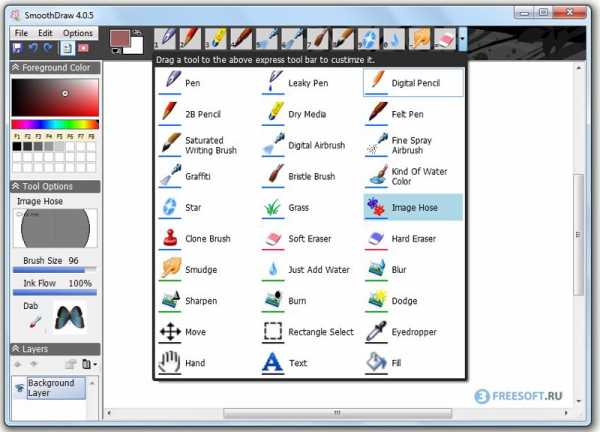Pick the Hand tool
600x432 pixels.
(207, 363)
